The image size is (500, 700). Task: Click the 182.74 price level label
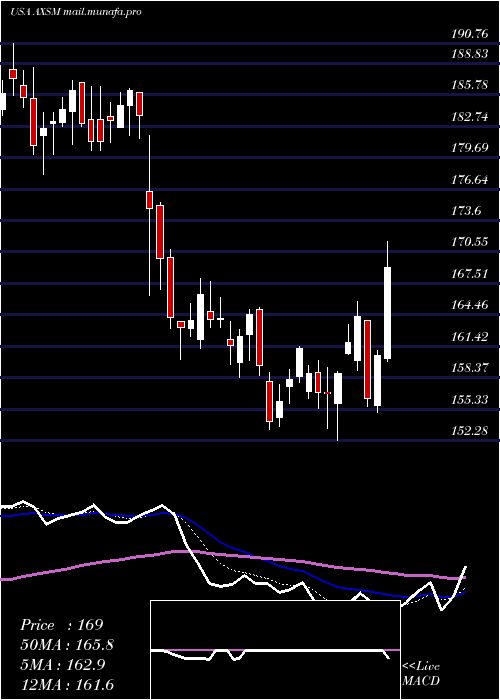(x=469, y=117)
